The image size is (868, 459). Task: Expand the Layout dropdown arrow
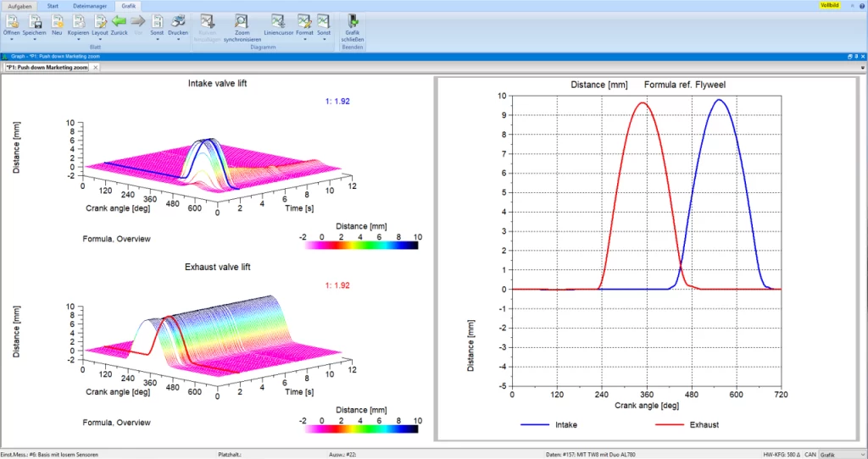[x=100, y=39]
